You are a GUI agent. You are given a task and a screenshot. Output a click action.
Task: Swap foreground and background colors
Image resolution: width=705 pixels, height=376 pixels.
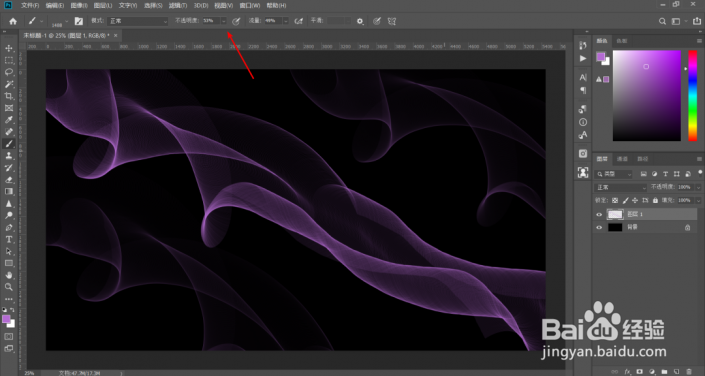(x=12, y=310)
